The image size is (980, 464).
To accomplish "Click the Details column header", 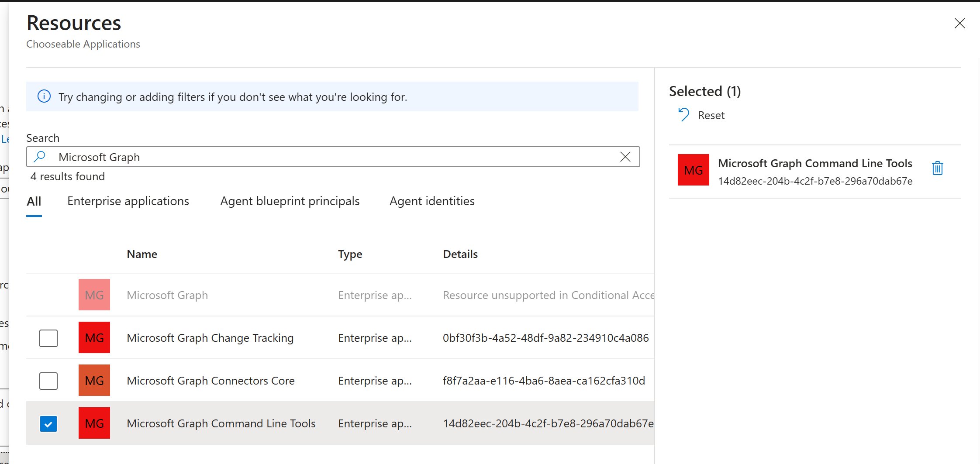I will pos(460,254).
